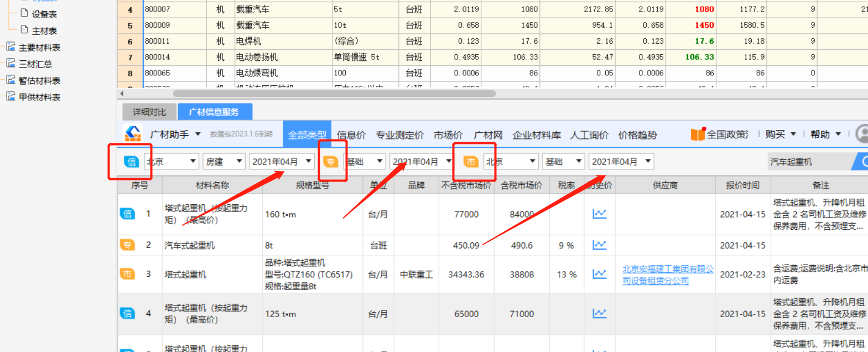Click the 三材汇总 sheet icon
The image size is (868, 352).
point(11,64)
